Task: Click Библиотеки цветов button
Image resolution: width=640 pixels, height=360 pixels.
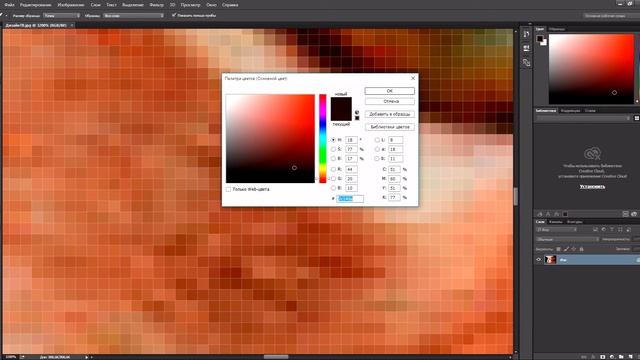Action: pos(389,127)
